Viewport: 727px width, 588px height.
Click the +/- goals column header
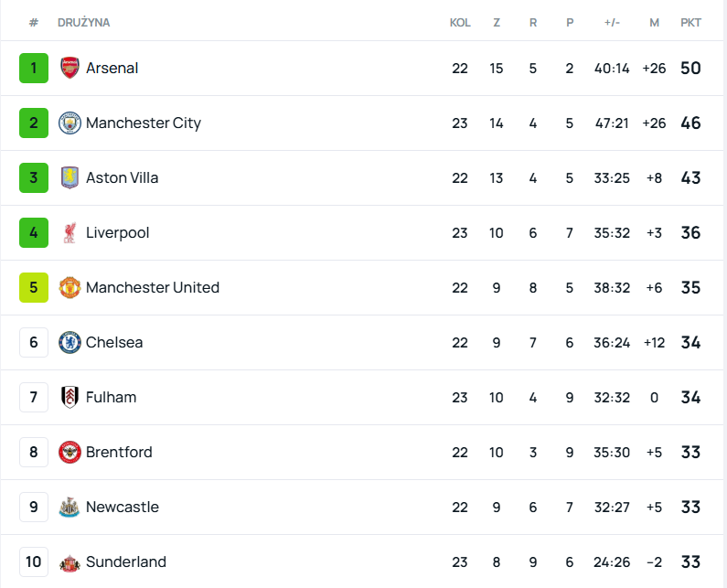[612, 22]
